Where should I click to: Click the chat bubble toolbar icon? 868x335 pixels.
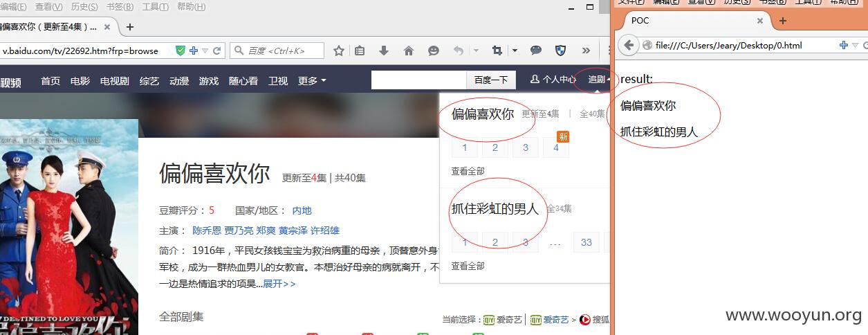(x=535, y=51)
